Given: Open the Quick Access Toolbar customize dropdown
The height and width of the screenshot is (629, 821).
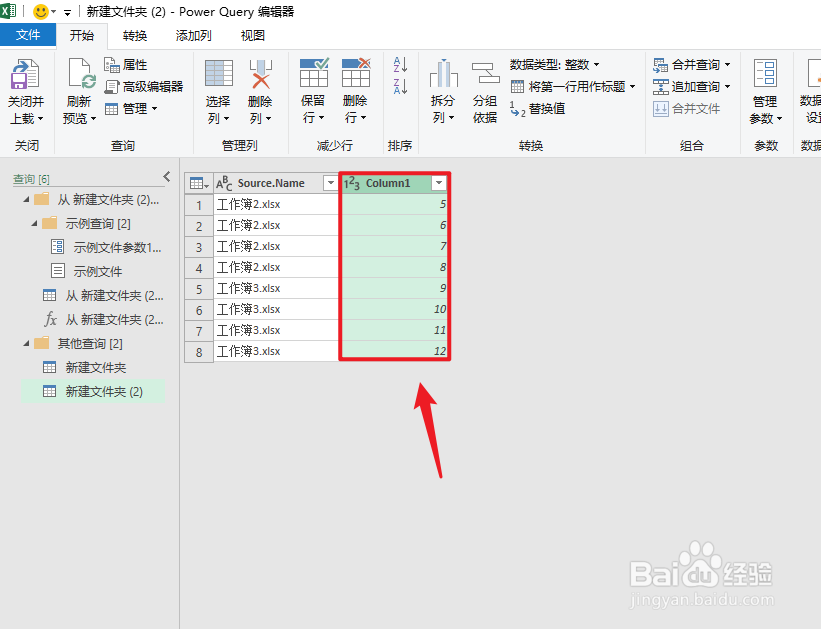Looking at the screenshot, I should 68,12.
